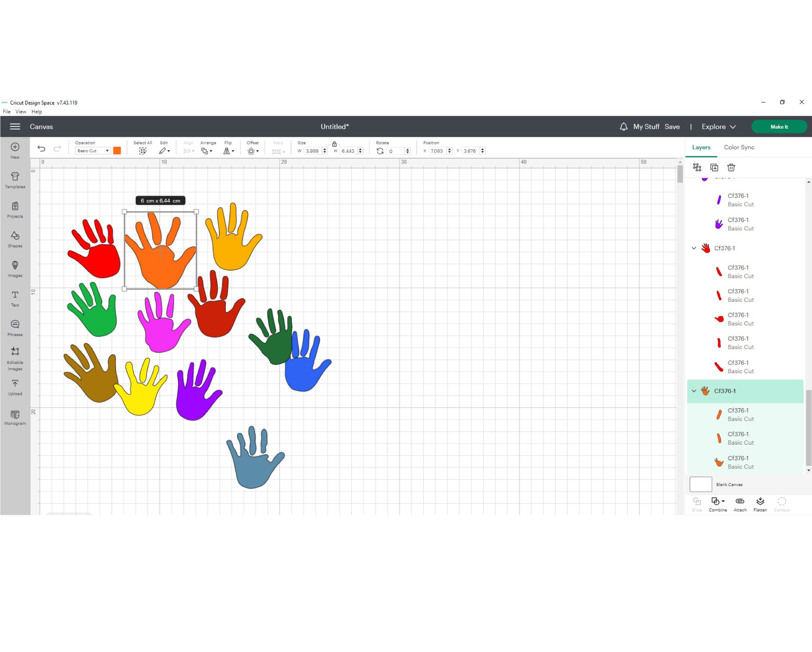Click the Layers panel scrollbar thumb
This screenshot has width=812, height=652.
tap(808, 427)
